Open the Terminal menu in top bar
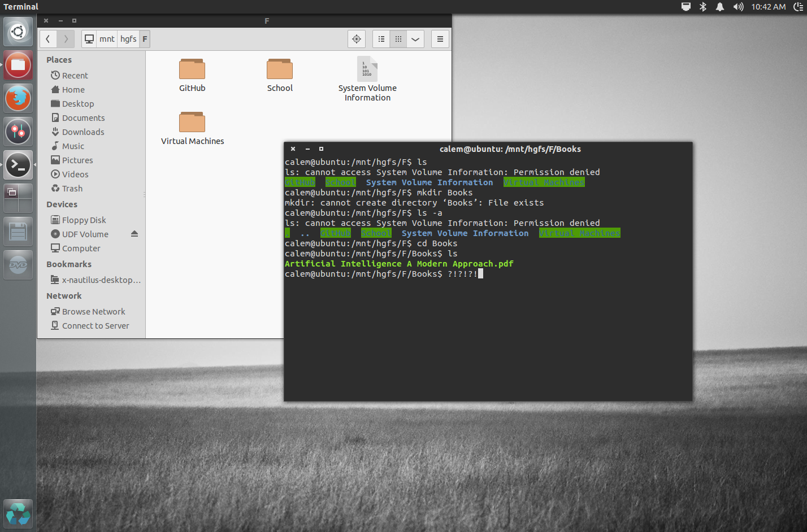Image resolution: width=807 pixels, height=532 pixels. [x=21, y=7]
